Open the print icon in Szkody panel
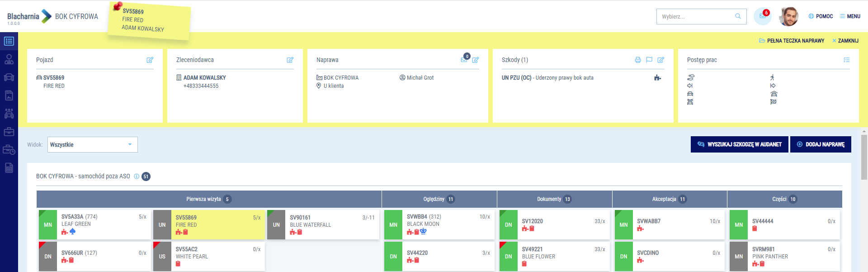This screenshot has width=868, height=272. coord(637,60)
